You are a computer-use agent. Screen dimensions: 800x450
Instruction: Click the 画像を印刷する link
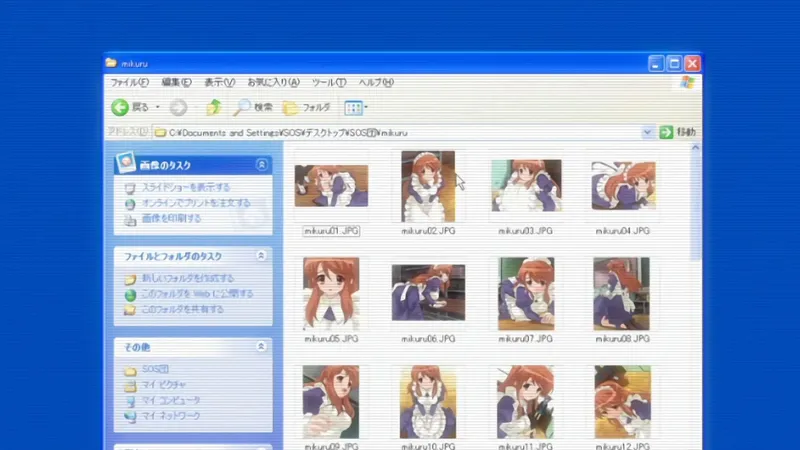click(x=171, y=218)
